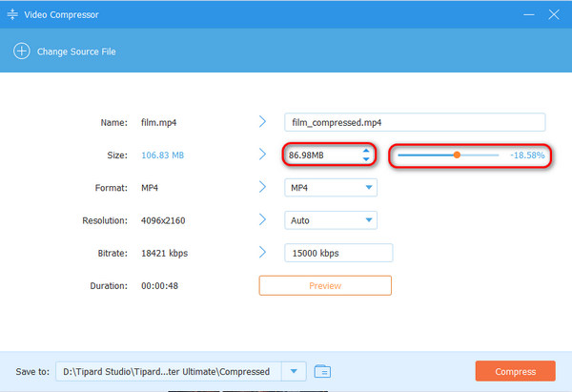
Task: Click the chevron arrow in the Format row
Action: click(262, 187)
